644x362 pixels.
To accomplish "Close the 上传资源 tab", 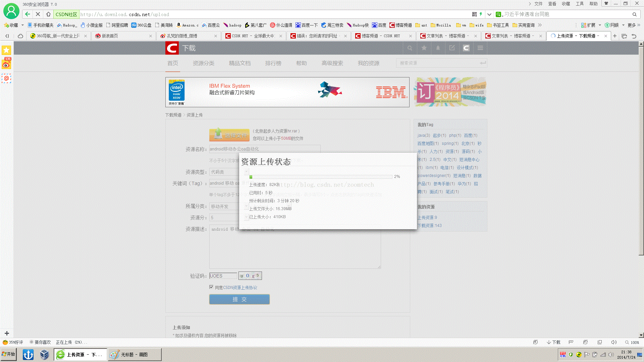I will 605,36.
